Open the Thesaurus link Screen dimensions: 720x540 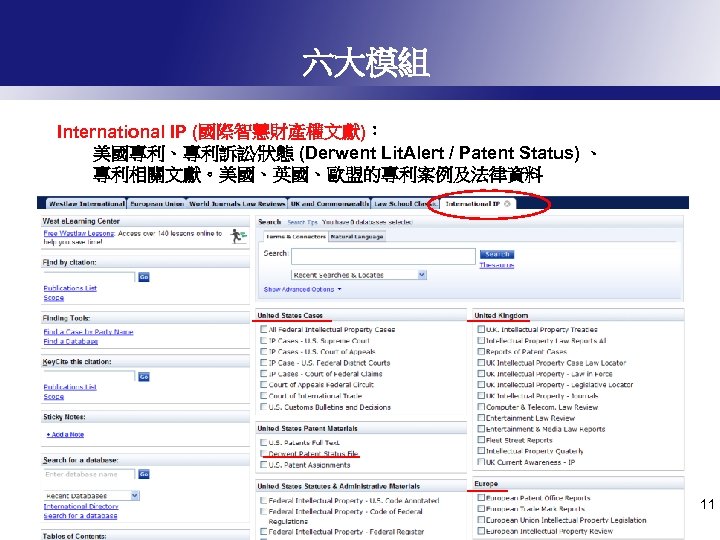point(497,265)
